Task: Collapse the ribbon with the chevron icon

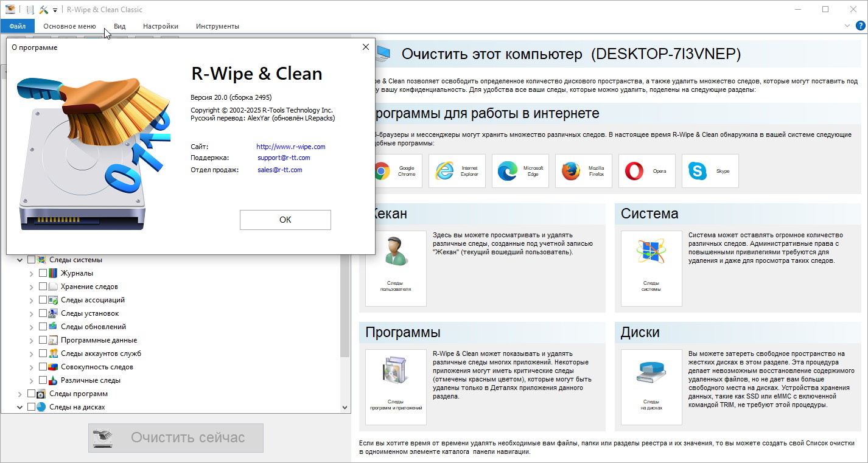Action: pos(847,26)
